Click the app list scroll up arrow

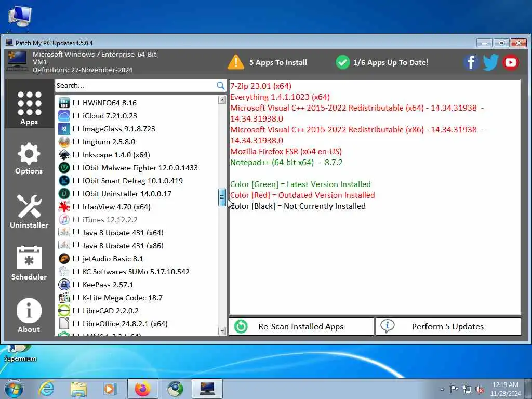[x=222, y=100]
